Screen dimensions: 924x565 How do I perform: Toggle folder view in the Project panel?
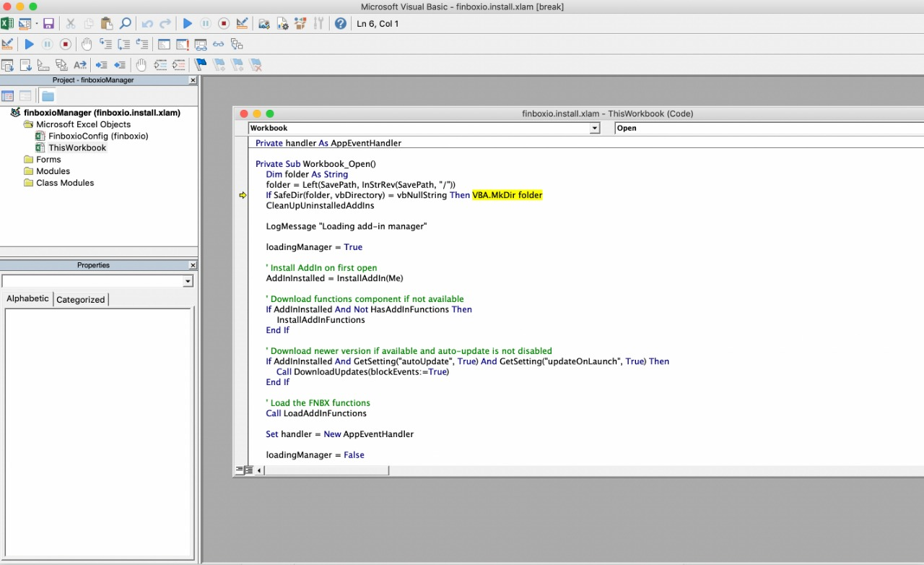[48, 96]
